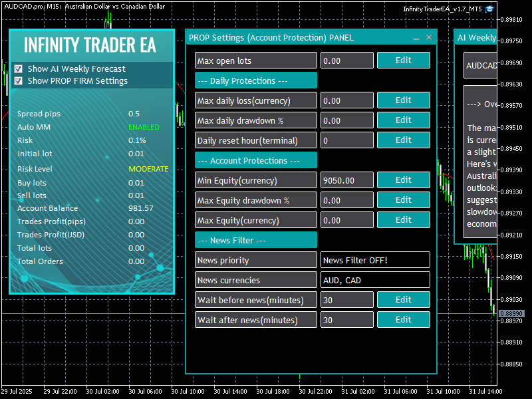This screenshot has width=532, height=399.
Task: Select the AI Weekly panel title bar
Action: click(x=476, y=38)
